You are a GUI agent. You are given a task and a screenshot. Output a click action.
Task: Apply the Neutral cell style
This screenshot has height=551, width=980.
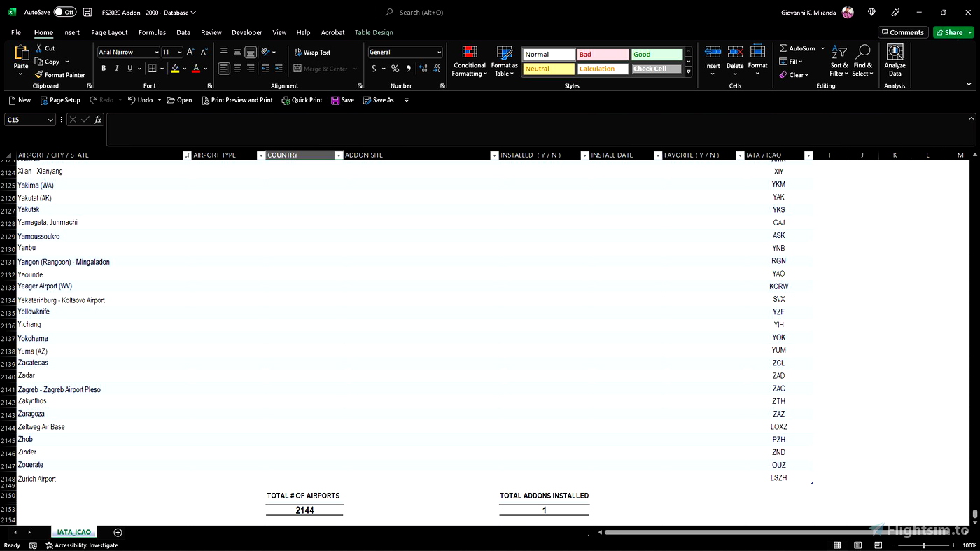[549, 69]
